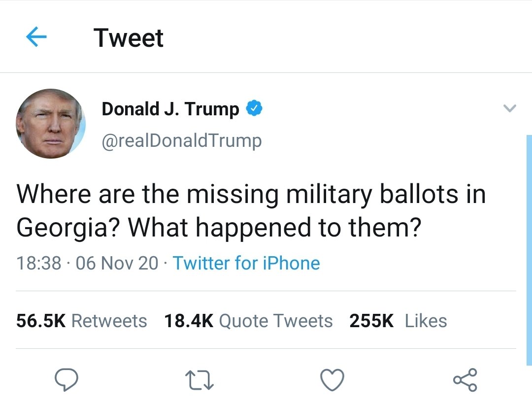The image size is (532, 406).
Task: View the 18.4K Quote Tweets list
Action: coord(248,321)
